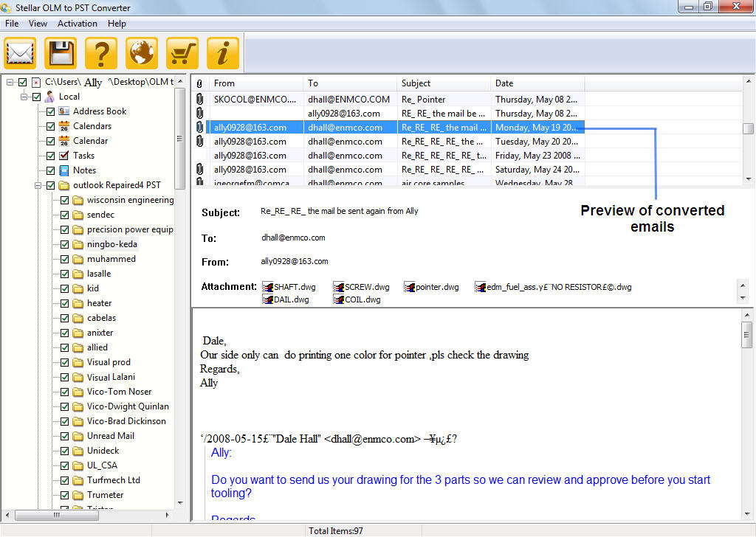Click the envelope Select OLM file toolbar icon
This screenshot has height=537, width=756.
pos(20,53)
